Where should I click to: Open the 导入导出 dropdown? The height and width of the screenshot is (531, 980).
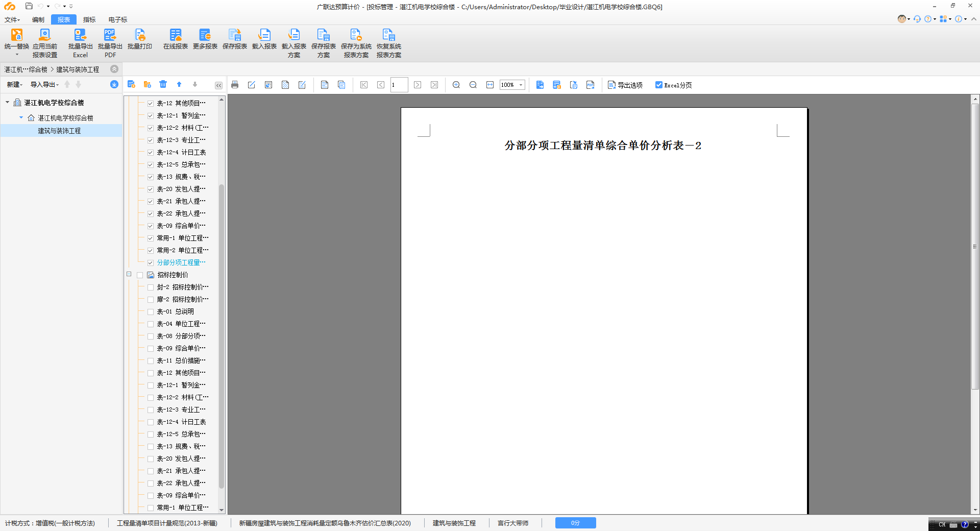coord(45,85)
